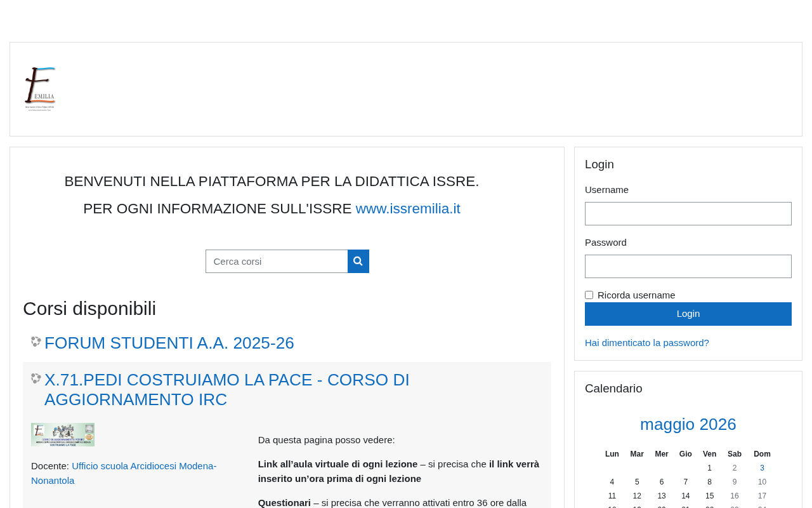Open Ufficio scuola Arcidiocesi Modena-Nonantola profile

pyautogui.click(x=124, y=473)
